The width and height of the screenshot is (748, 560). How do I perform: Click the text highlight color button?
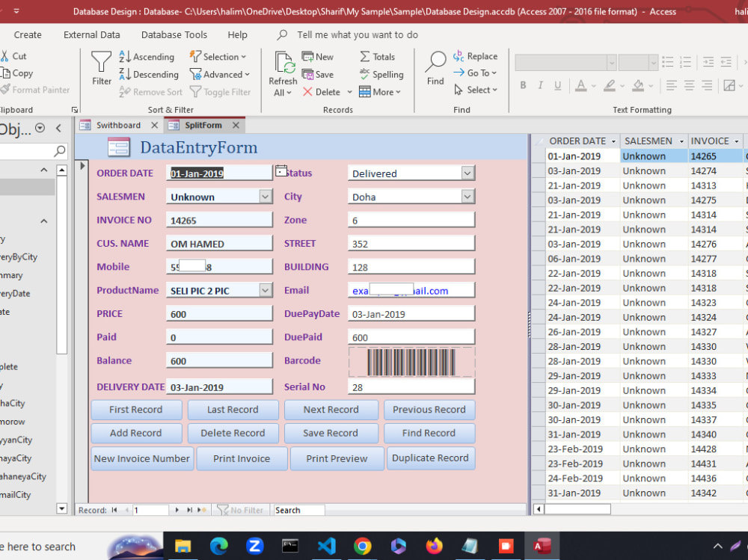[x=609, y=85]
